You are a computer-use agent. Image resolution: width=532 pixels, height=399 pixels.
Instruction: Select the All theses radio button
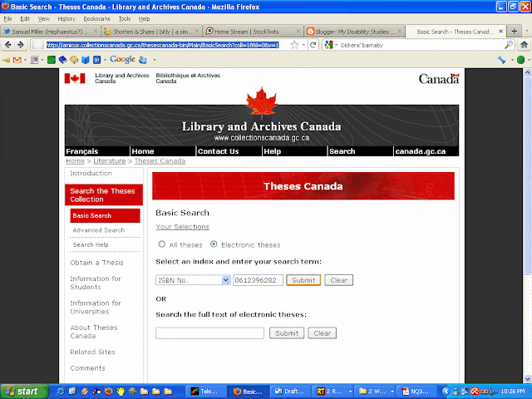point(162,244)
